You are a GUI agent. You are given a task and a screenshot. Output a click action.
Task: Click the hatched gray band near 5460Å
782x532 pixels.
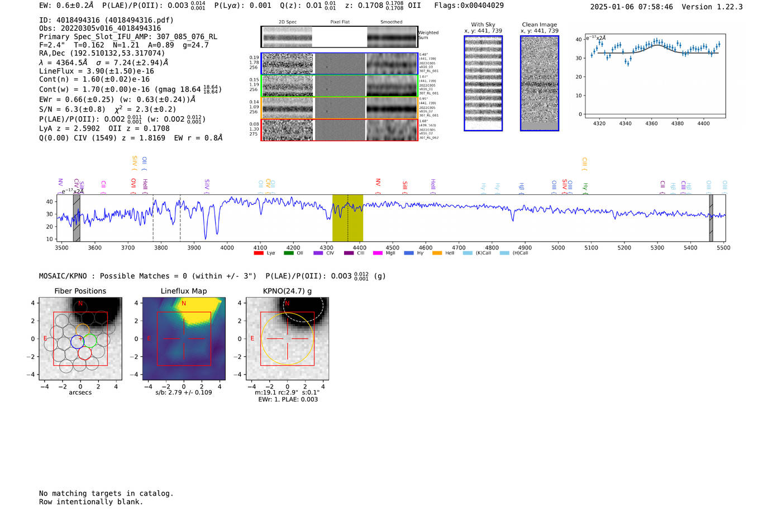coord(711,218)
